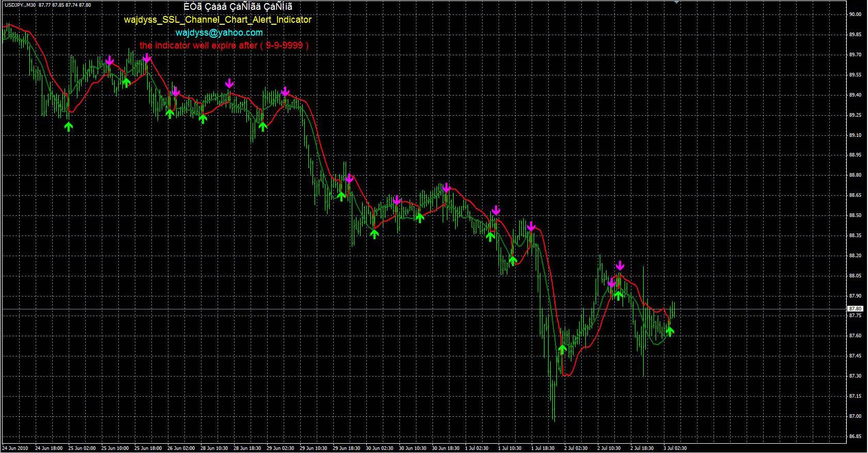Click the 88.95 price scale label

pos(855,155)
